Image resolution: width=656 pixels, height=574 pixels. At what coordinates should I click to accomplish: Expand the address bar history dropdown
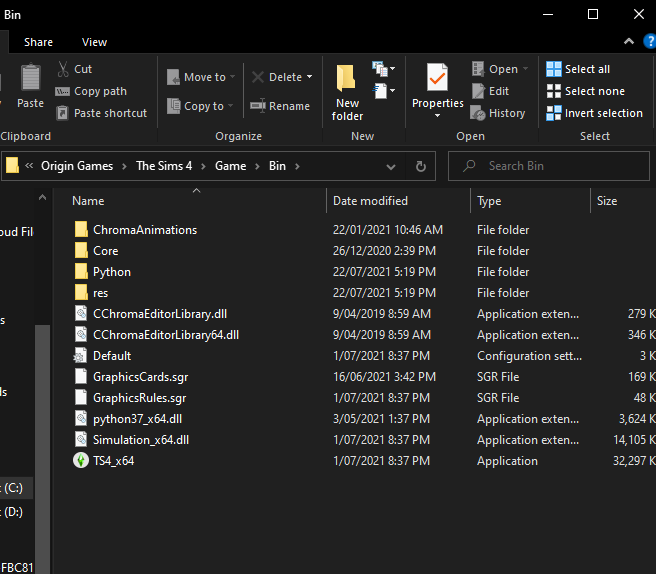click(391, 167)
